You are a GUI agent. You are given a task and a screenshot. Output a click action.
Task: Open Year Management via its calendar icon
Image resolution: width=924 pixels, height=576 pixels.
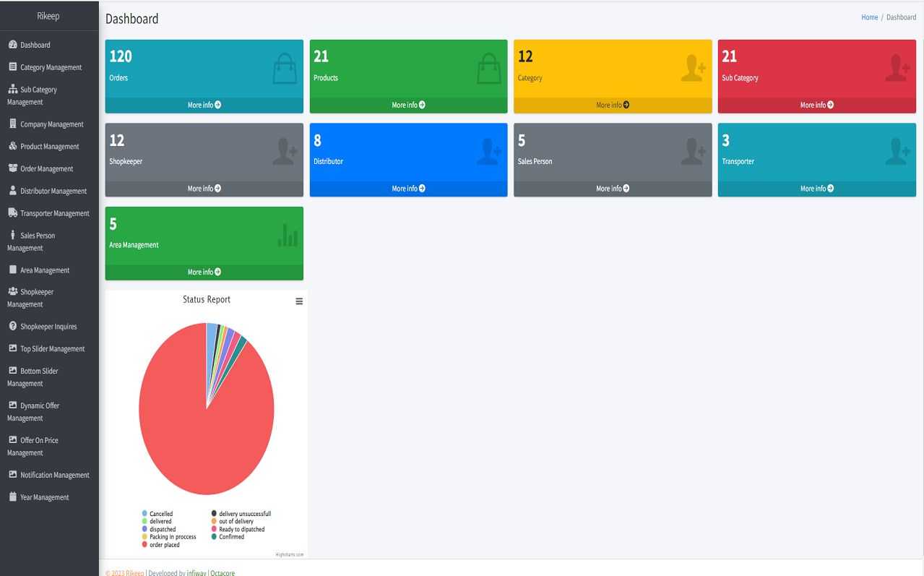[12, 497]
